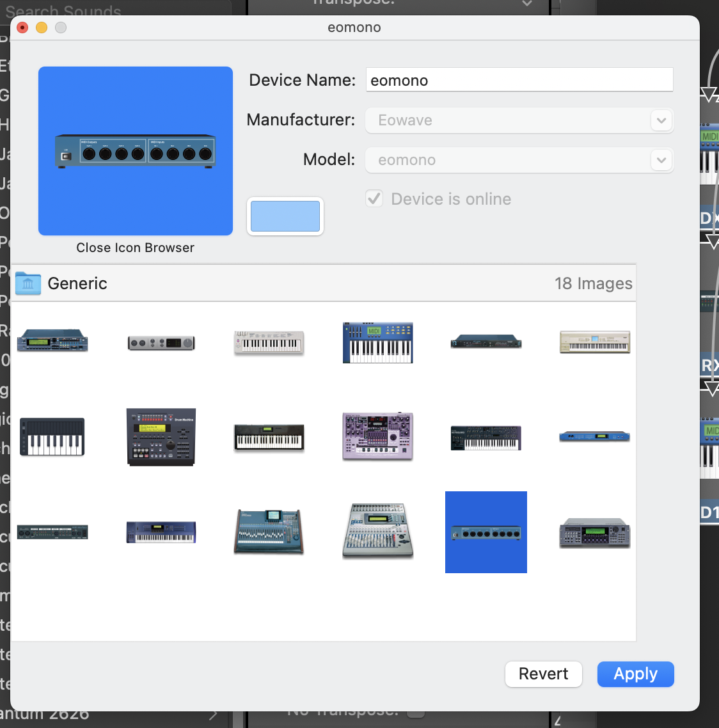Close the eomono window with red button

click(x=22, y=28)
